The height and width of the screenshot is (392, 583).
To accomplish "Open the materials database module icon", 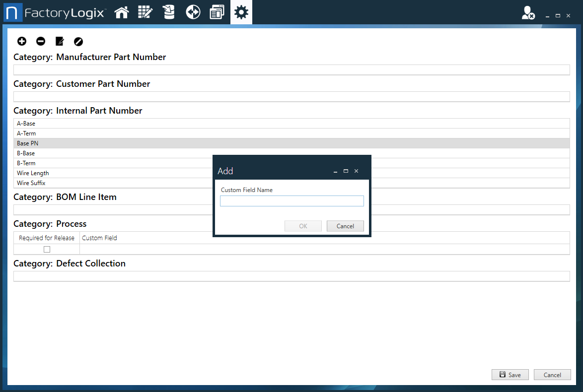I will (169, 12).
